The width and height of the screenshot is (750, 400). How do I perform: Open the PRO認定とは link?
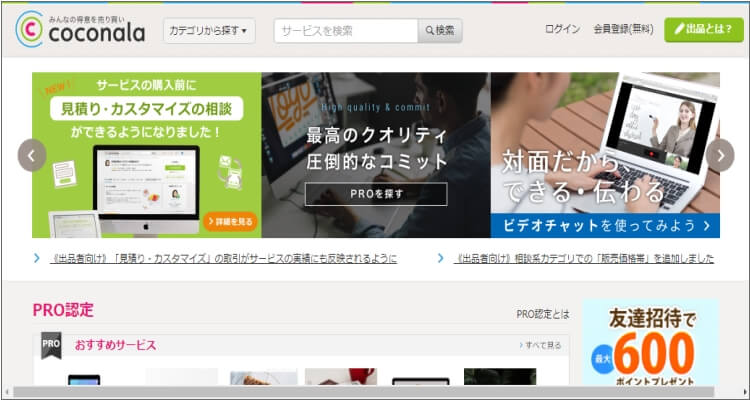point(543,314)
